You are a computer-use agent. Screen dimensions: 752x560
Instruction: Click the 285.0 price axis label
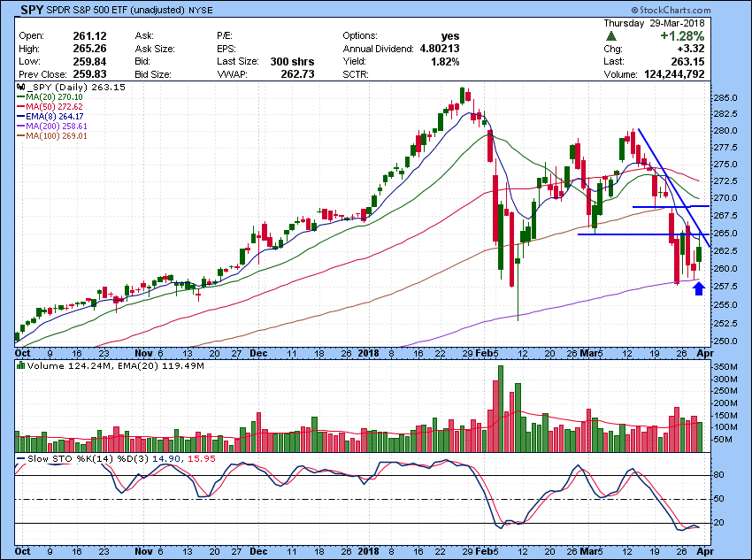(x=725, y=98)
